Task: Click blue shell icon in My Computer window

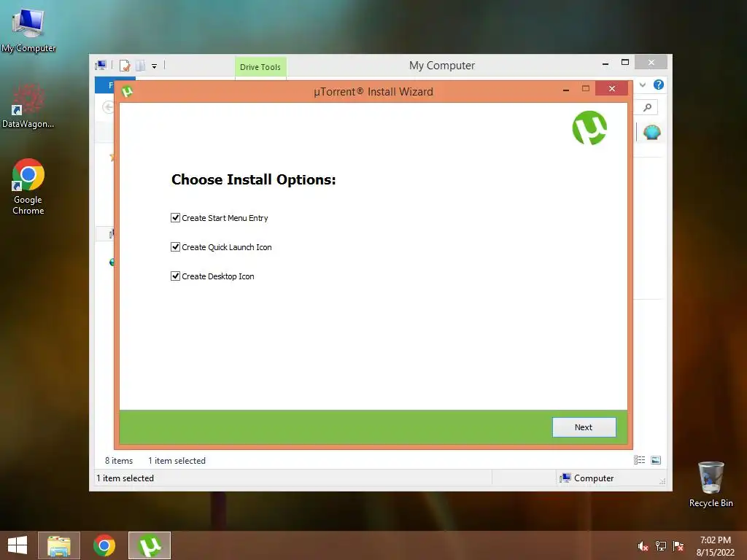Action: click(651, 133)
